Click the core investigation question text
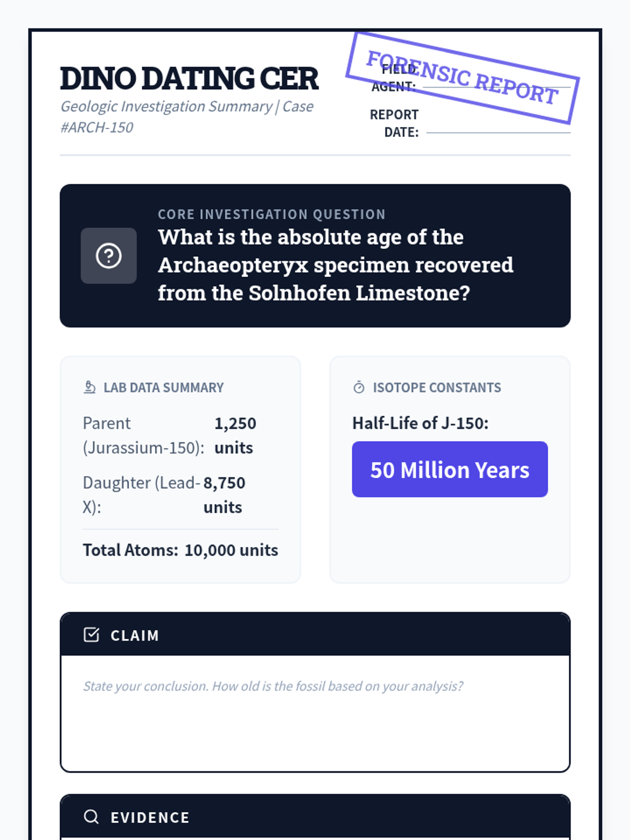 (x=335, y=265)
